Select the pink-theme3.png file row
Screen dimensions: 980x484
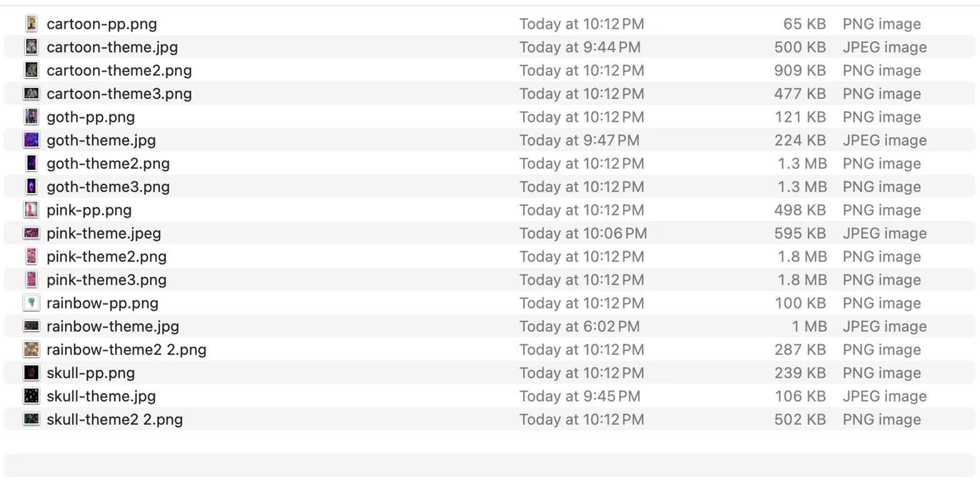coord(490,280)
